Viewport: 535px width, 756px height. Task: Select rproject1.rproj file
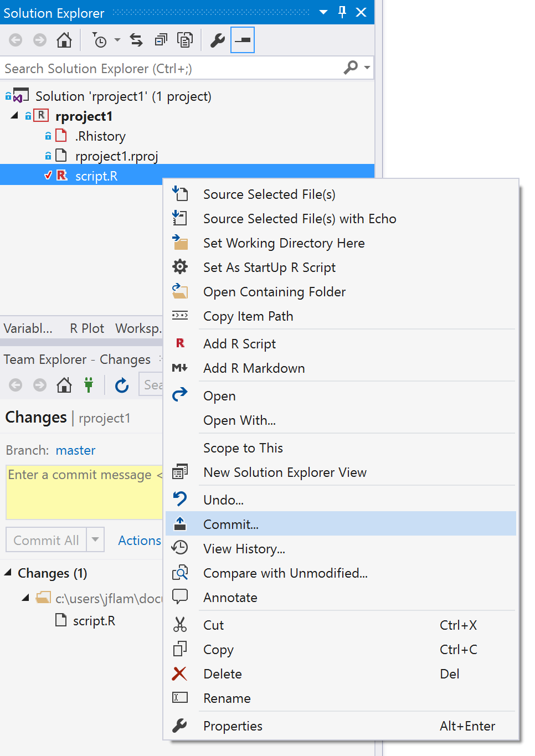pos(117,156)
